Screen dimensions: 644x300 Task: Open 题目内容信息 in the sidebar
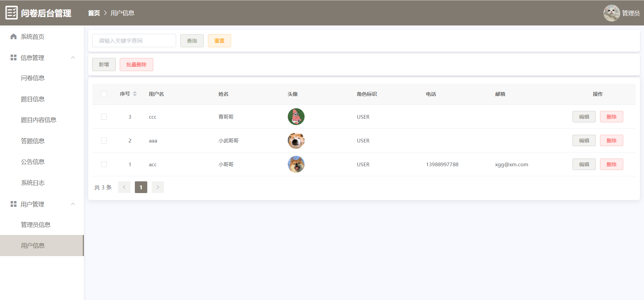(42, 120)
